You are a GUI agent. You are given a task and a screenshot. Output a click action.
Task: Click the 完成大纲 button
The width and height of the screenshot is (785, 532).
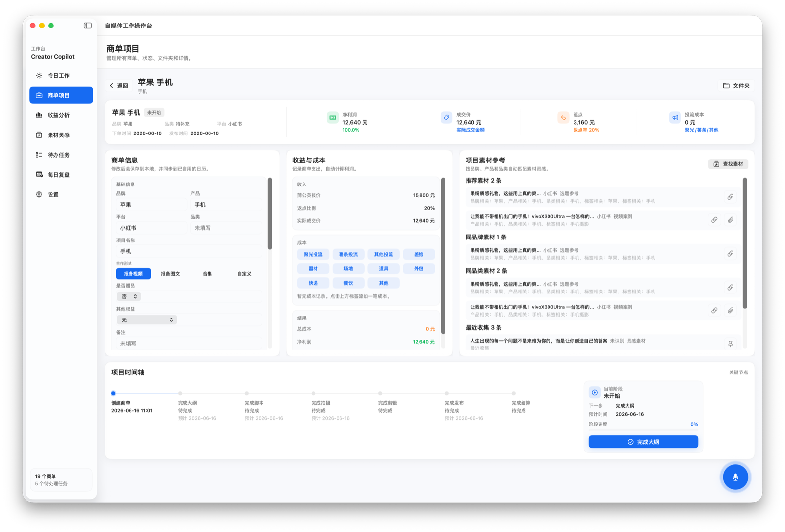643,442
